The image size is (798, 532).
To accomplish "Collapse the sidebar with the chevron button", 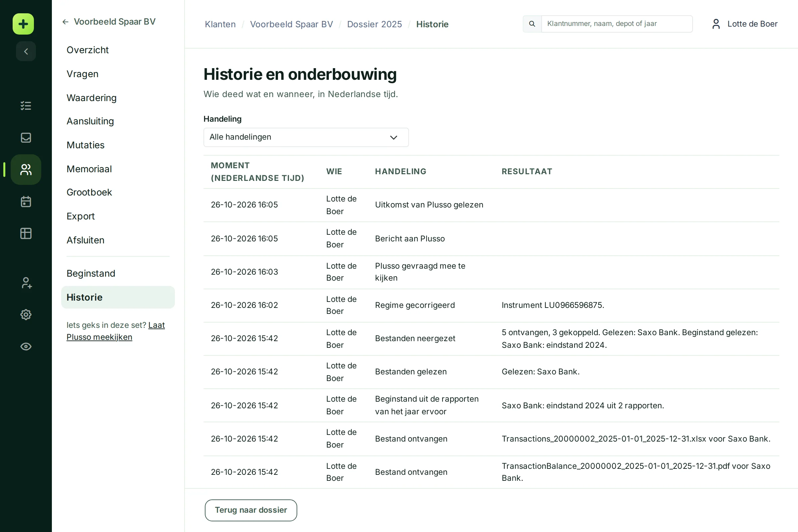I will tap(26, 51).
